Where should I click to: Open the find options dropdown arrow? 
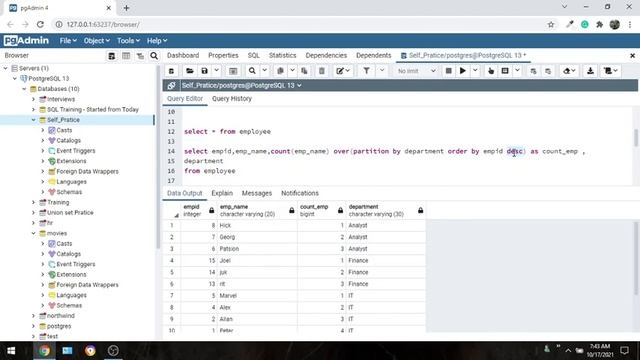coord(264,71)
